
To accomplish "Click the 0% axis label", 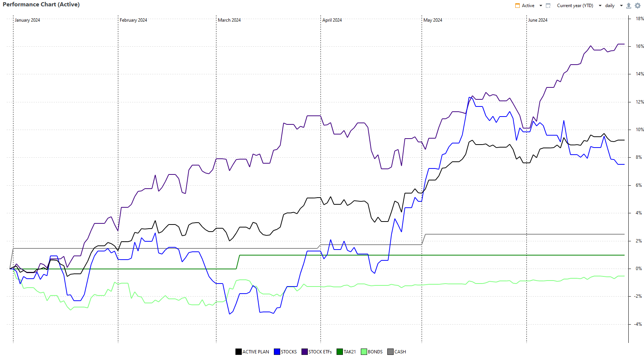I will click(x=639, y=269).
